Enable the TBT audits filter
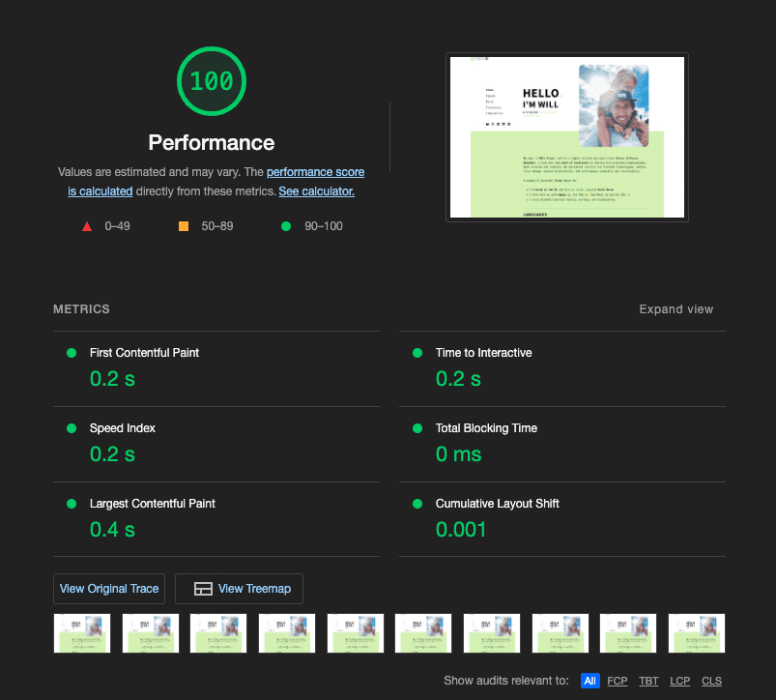This screenshot has width=776, height=700. click(x=648, y=681)
